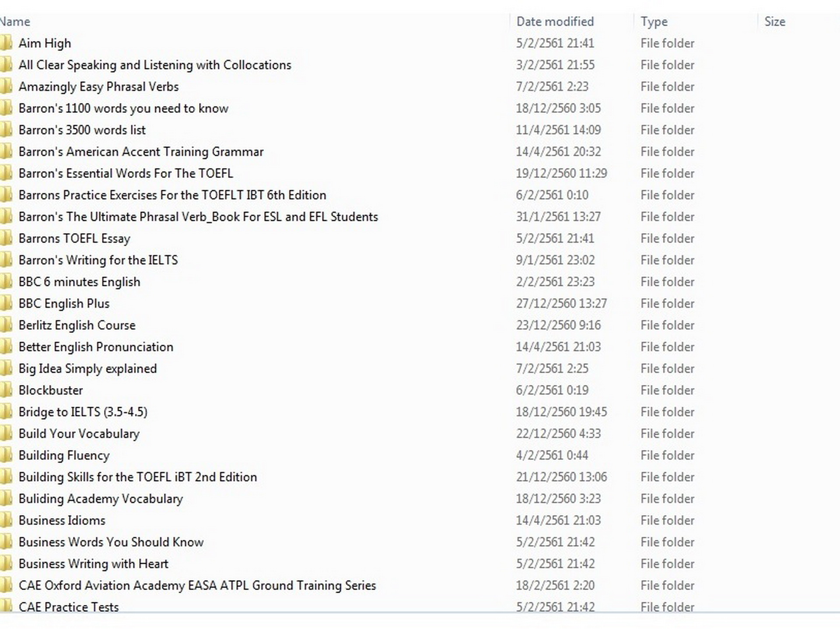The image size is (840, 629).
Task: Click the Better English Pronunciation folder name
Action: [96, 347]
